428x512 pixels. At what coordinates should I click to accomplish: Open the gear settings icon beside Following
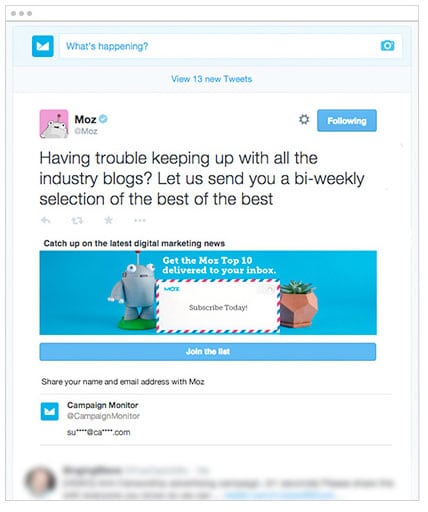[x=304, y=119]
